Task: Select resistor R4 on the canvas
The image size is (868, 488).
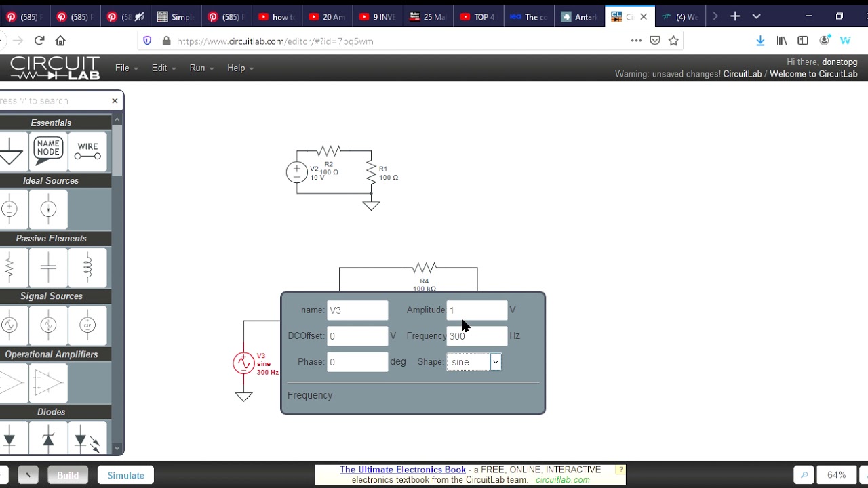Action: (424, 268)
